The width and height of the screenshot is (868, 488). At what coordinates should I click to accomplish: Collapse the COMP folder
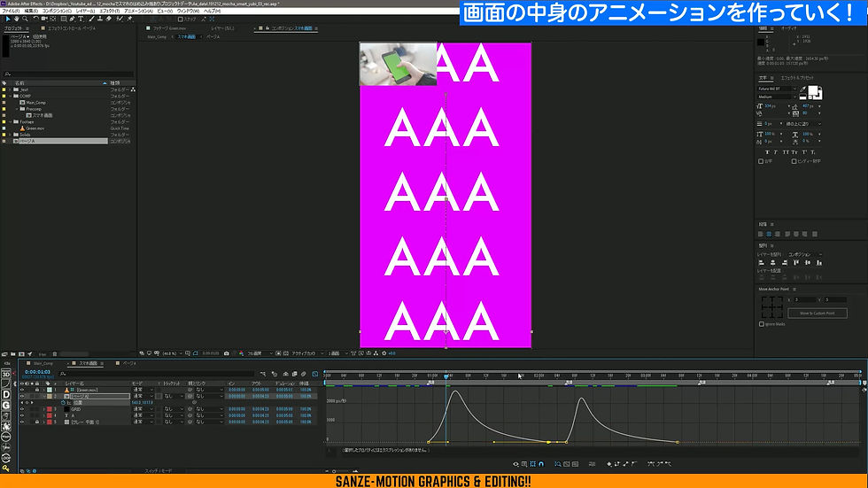(10, 96)
